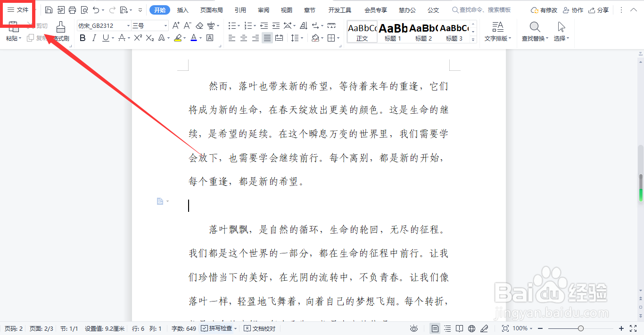Viewport: 644px width, 335px height.
Task: Open the bullet list dropdown arrow
Action: tap(238, 25)
